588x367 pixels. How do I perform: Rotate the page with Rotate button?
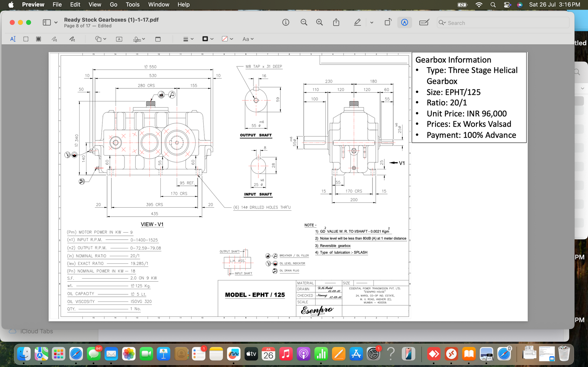tap(388, 22)
